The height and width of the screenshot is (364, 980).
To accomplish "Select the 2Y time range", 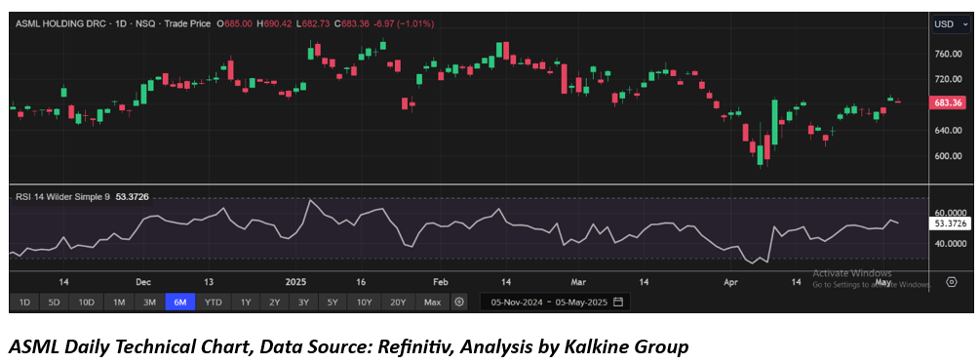I will coord(274,303).
